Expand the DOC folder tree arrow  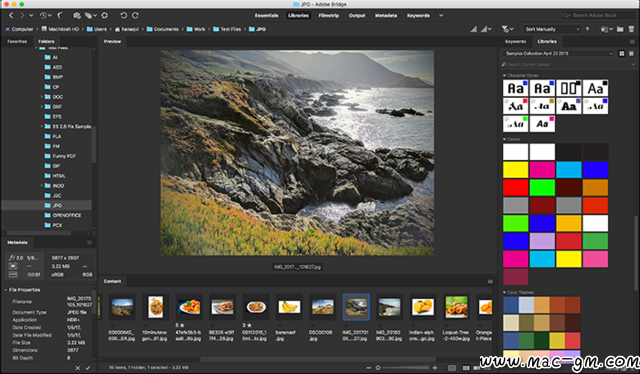42,97
